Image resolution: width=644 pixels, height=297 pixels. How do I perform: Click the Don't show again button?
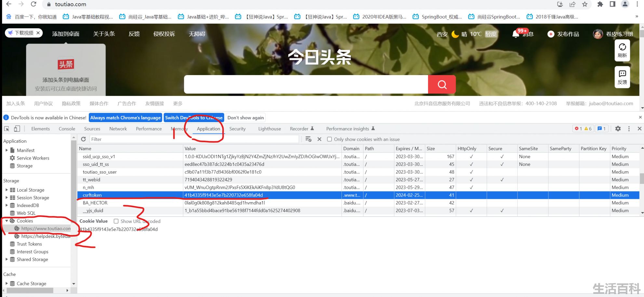click(x=246, y=118)
